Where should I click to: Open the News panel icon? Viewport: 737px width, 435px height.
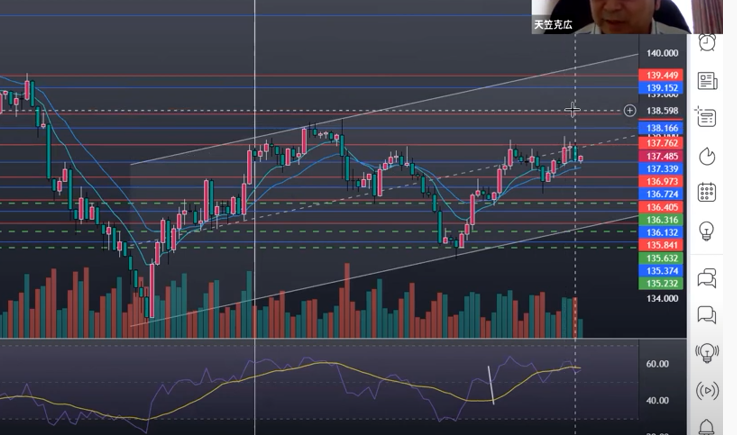707,80
